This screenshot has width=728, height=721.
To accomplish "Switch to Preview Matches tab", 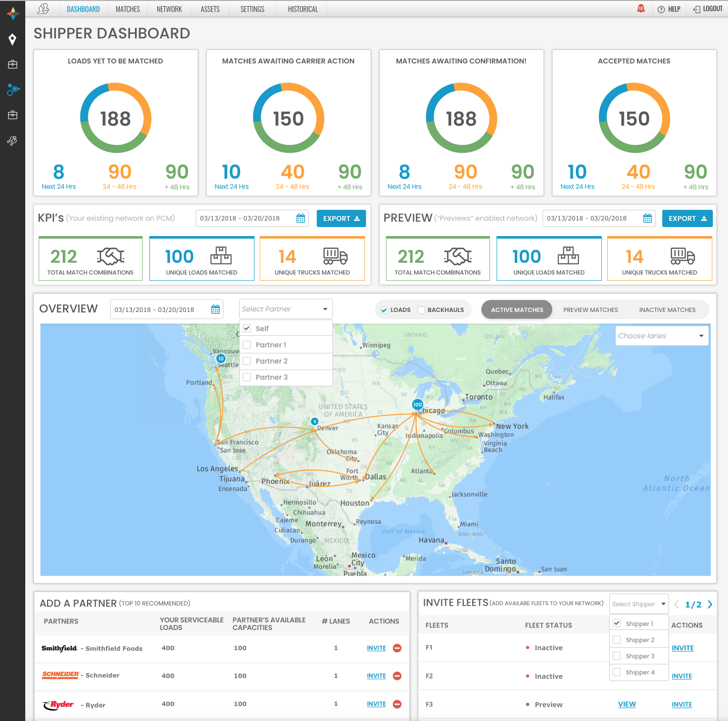I will [590, 310].
